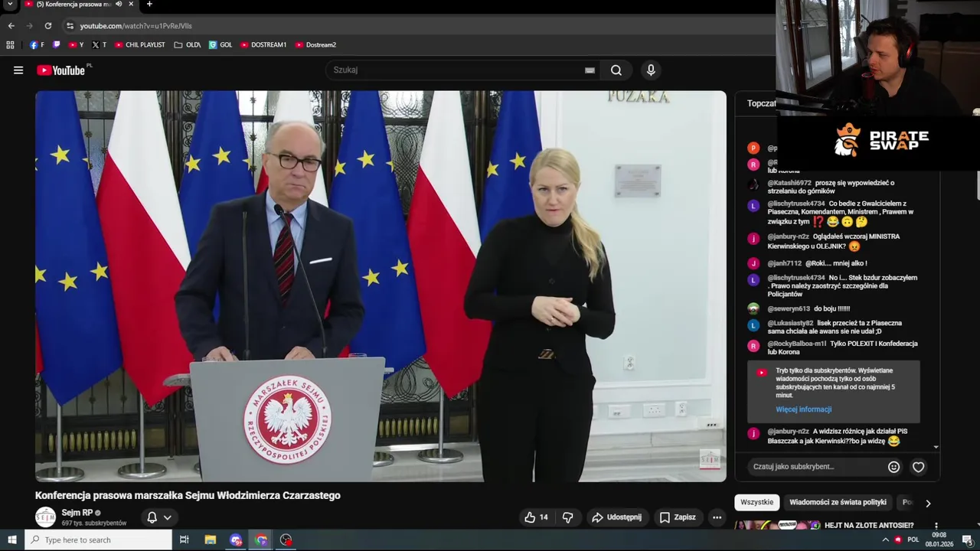Open File Explorer from the taskbar
This screenshot has width=980, height=551.
(211, 540)
